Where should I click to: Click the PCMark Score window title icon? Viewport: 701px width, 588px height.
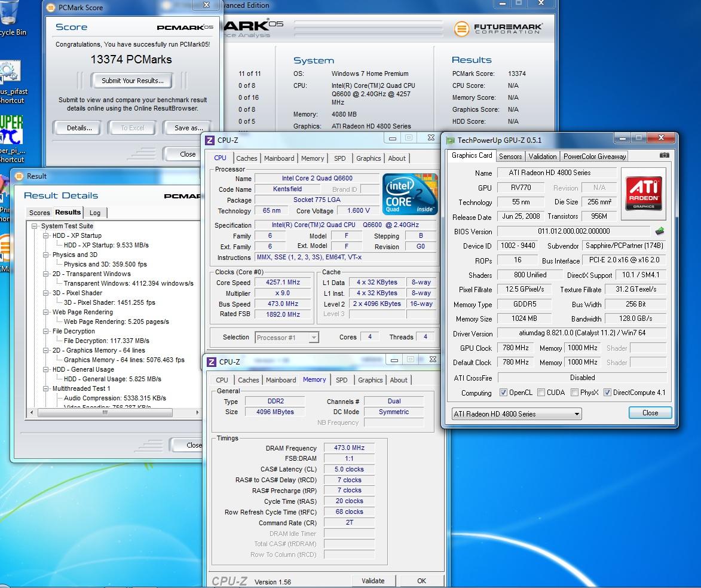51,7
